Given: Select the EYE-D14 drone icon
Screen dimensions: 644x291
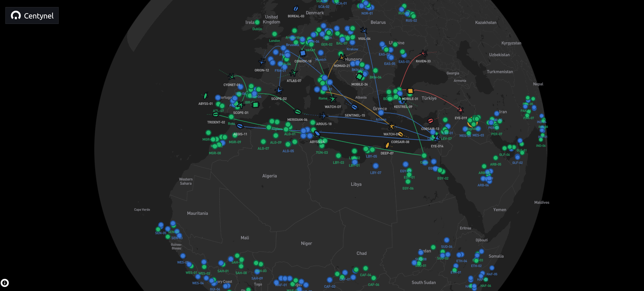Looking at the screenshot, I should point(437,138).
